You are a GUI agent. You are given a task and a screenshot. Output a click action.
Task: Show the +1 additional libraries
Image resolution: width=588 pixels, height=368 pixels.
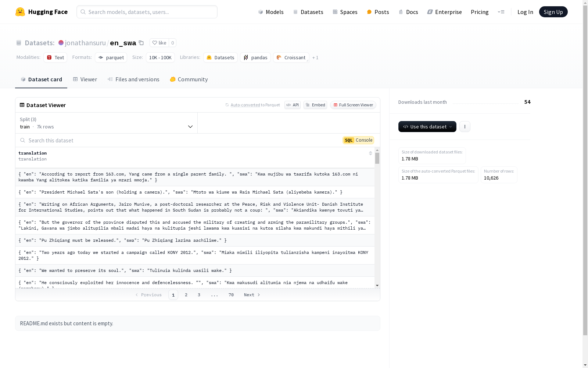[315, 57]
